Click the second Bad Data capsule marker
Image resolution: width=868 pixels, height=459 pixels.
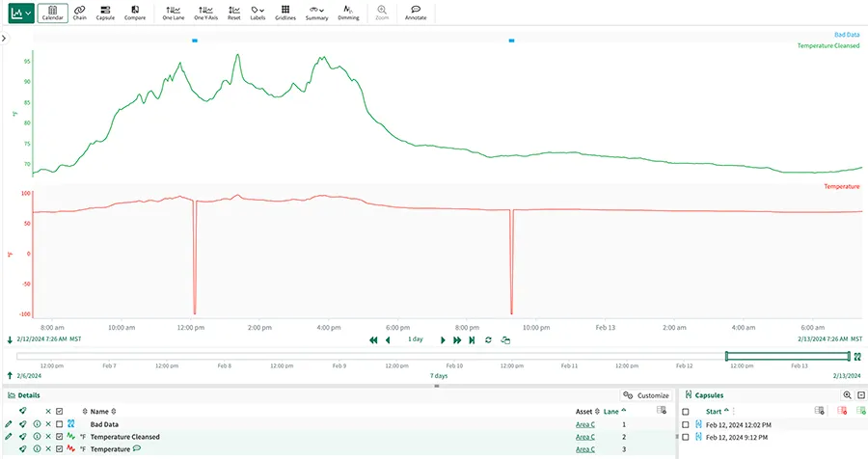[x=511, y=40]
